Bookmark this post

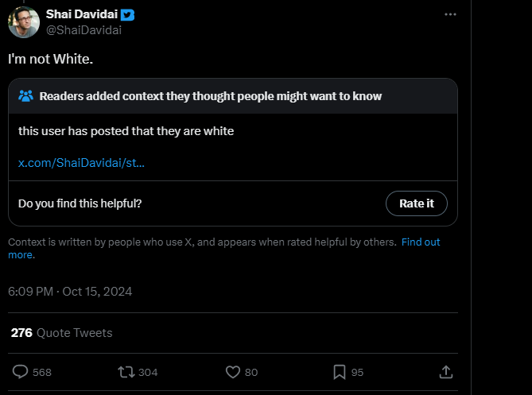tap(340, 372)
